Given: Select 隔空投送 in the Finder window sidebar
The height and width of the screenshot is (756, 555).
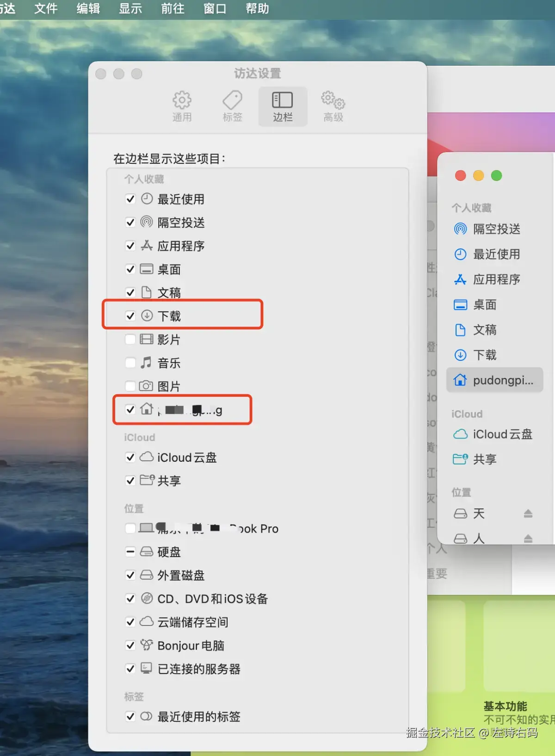Looking at the screenshot, I should click(494, 229).
